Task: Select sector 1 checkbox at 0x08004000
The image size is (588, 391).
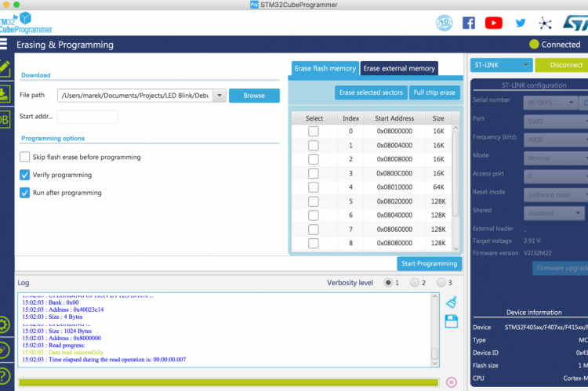Action: (314, 145)
